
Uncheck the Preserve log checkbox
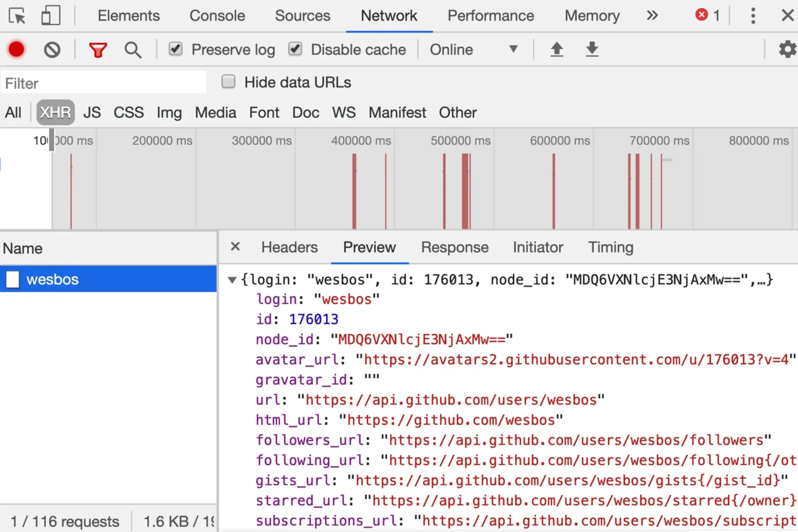(175, 49)
